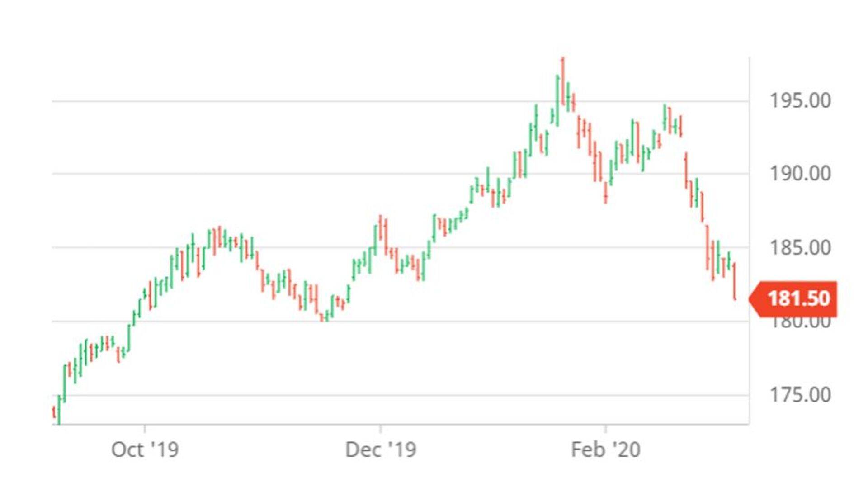The height and width of the screenshot is (478, 868).
Task: Select the Oct '19 date label
Action: coord(145,450)
